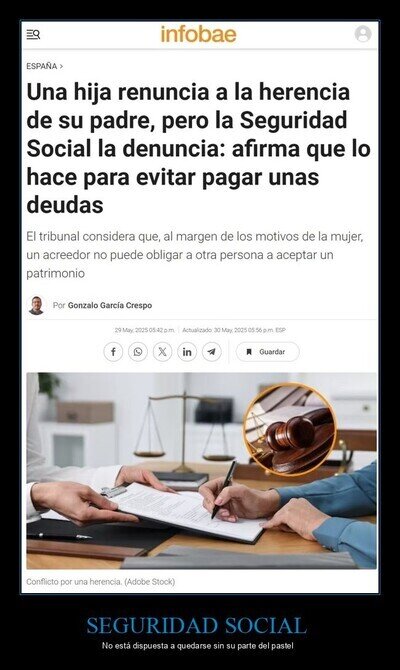Screen dimensions: 400x670
Task: Share article via Telegram
Action: point(212,352)
